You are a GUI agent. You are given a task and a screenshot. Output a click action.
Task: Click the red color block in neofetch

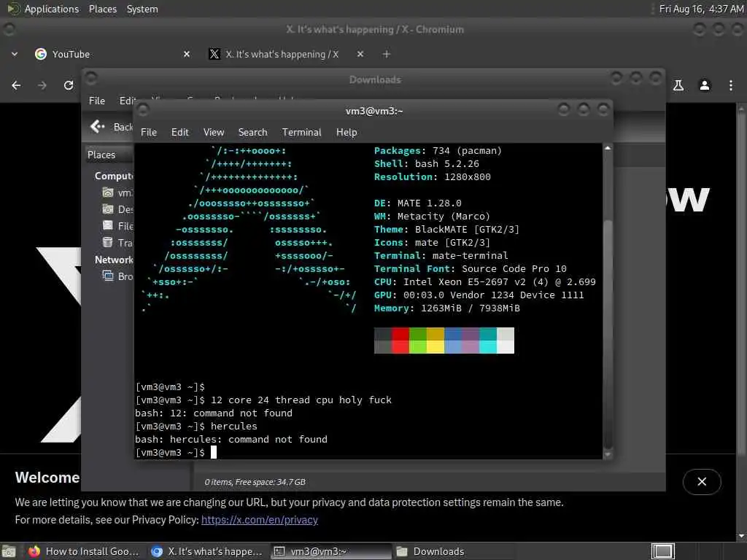tap(400, 340)
